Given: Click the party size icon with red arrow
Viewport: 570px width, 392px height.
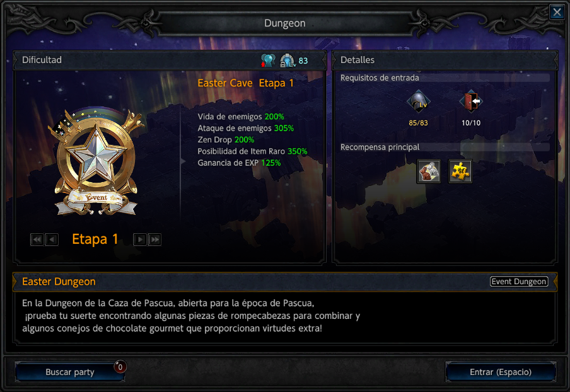Looking at the screenshot, I should 268,61.
